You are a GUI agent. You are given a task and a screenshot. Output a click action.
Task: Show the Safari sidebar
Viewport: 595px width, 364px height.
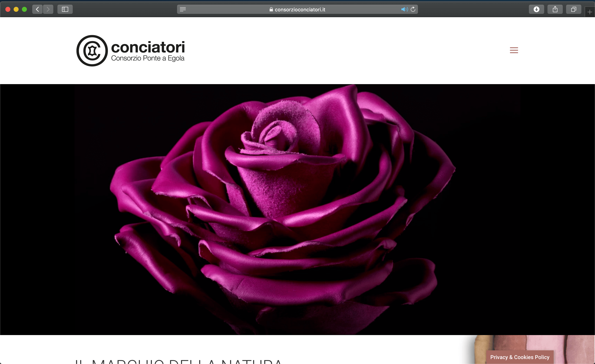(x=65, y=10)
